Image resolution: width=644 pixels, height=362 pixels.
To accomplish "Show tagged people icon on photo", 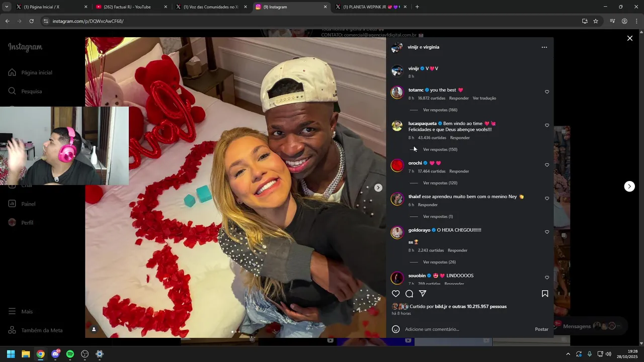I will [x=94, y=330].
